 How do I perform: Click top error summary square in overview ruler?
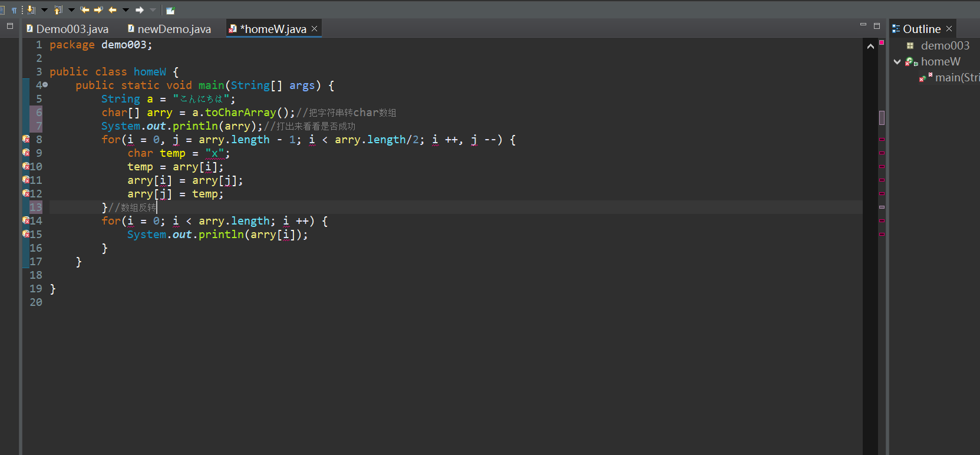(x=882, y=42)
